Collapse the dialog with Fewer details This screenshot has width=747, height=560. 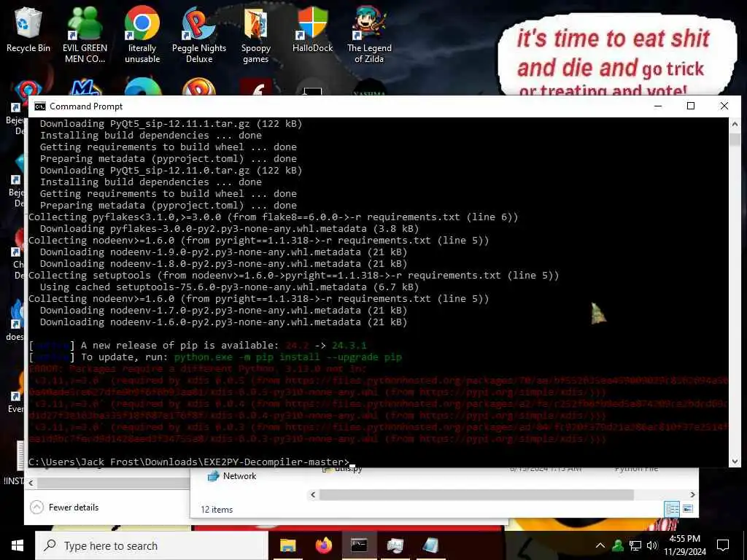tap(64, 507)
